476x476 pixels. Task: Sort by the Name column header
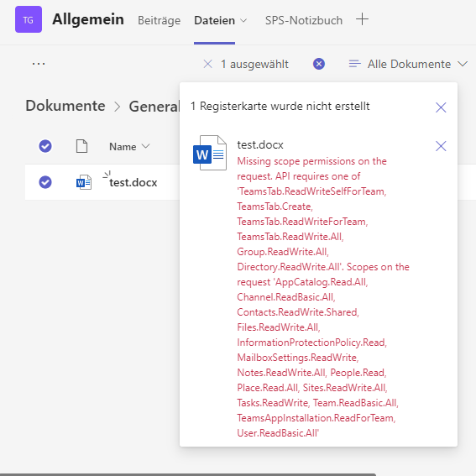coord(129,147)
